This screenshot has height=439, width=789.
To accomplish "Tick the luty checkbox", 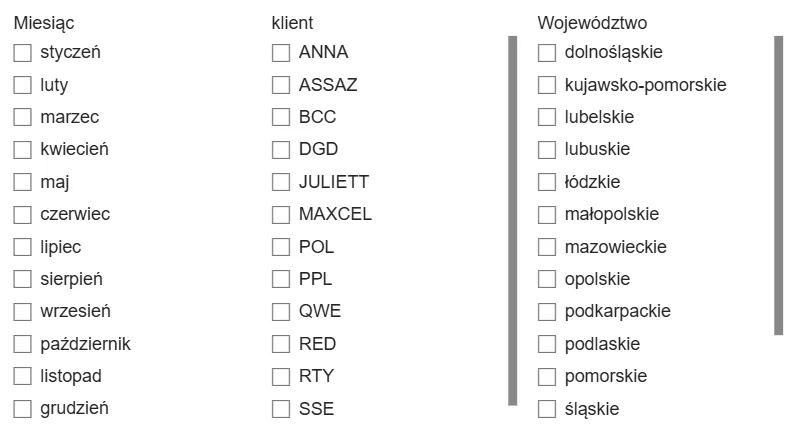I will pos(23,85).
